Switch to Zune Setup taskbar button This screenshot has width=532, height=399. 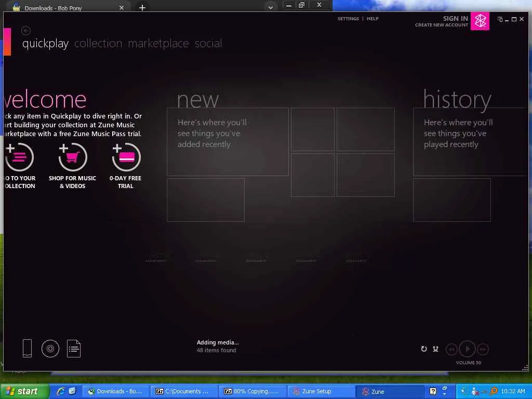320,391
